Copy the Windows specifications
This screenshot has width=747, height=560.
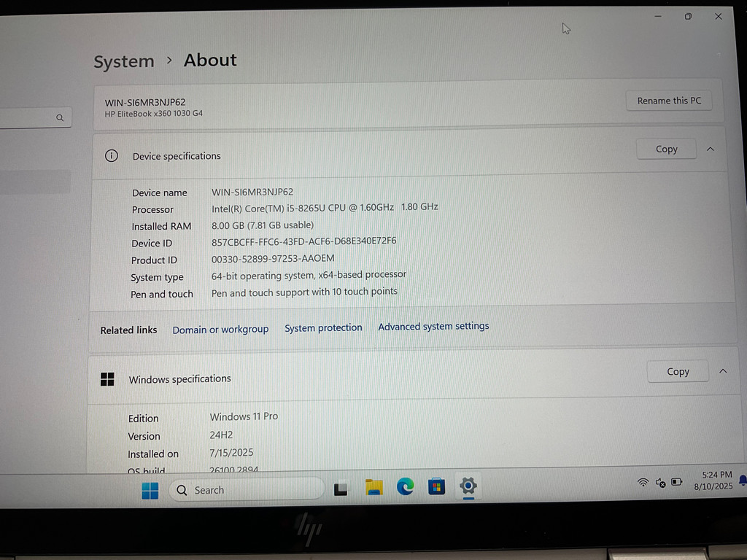coord(678,371)
